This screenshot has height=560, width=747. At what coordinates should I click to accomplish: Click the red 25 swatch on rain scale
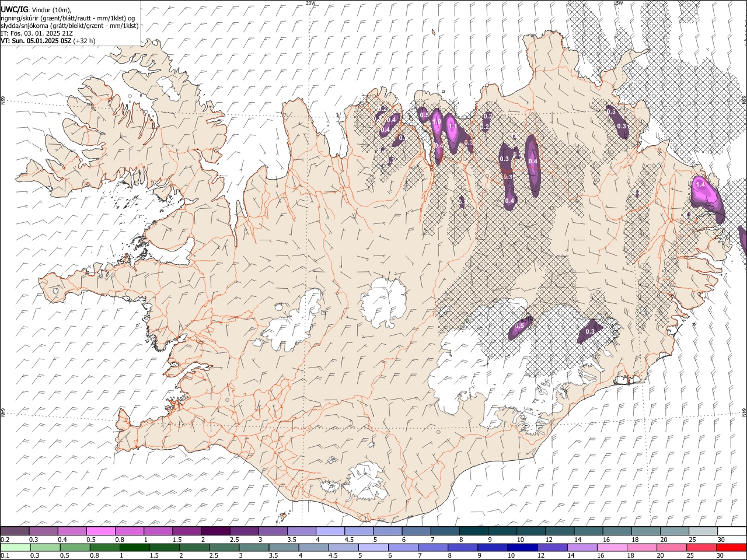(701, 547)
